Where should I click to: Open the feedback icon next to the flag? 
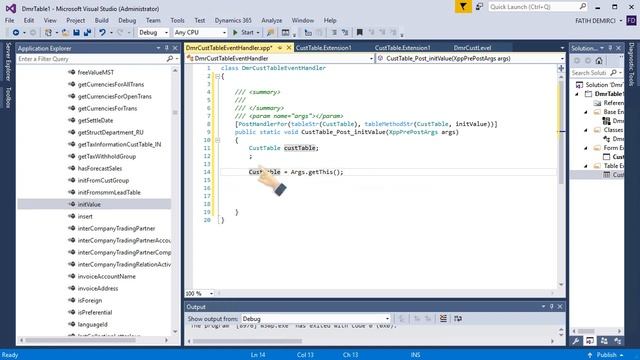click(479, 7)
